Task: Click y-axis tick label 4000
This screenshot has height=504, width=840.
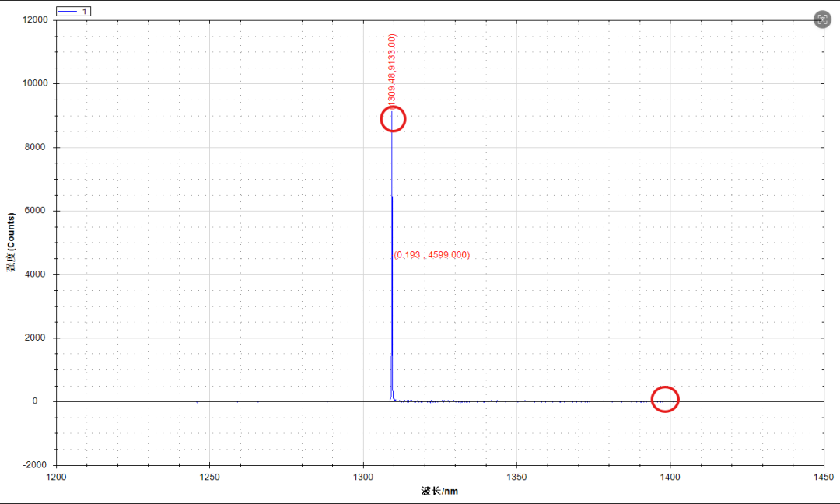Action: coord(35,274)
